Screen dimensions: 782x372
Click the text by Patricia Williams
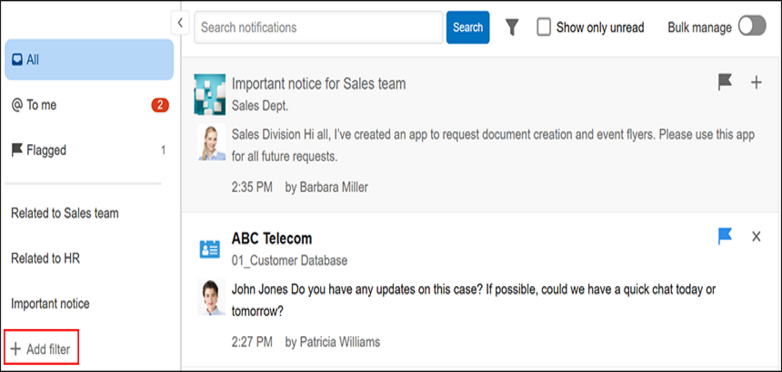(x=333, y=342)
